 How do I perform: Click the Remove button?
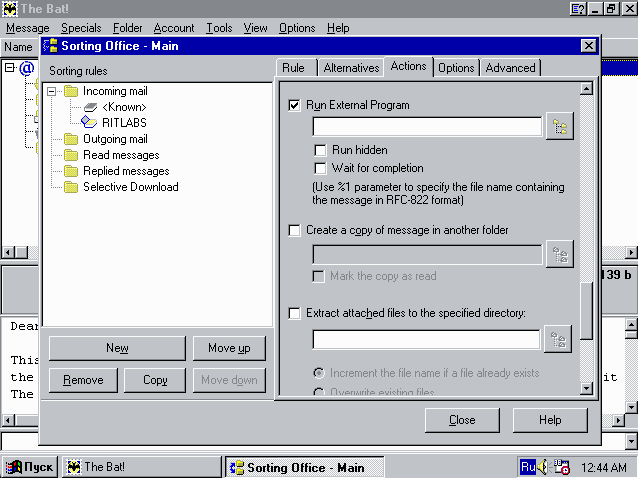click(x=83, y=380)
